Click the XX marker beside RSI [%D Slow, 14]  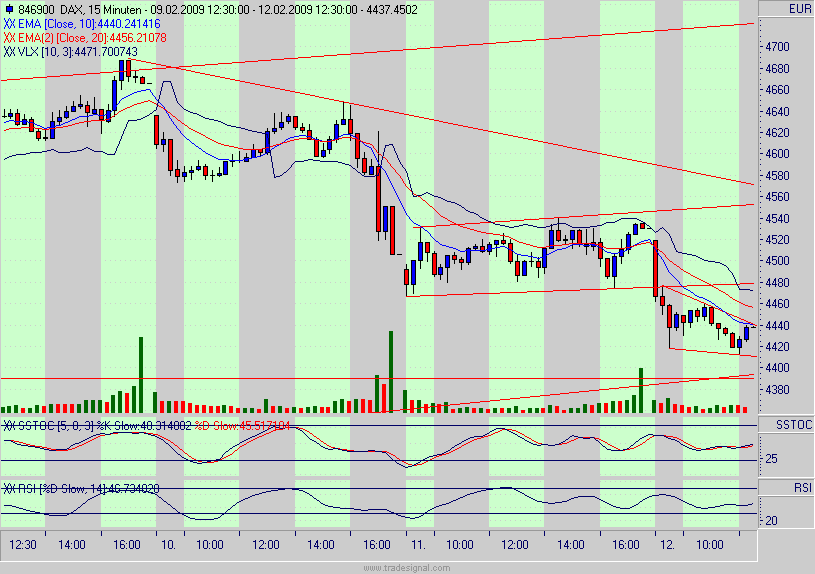pyautogui.click(x=9, y=488)
